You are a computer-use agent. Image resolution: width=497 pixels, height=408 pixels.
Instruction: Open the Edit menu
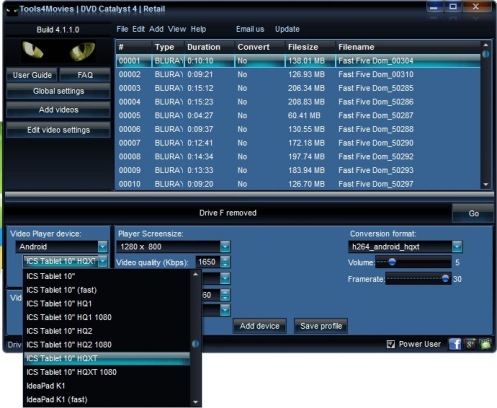tap(138, 29)
